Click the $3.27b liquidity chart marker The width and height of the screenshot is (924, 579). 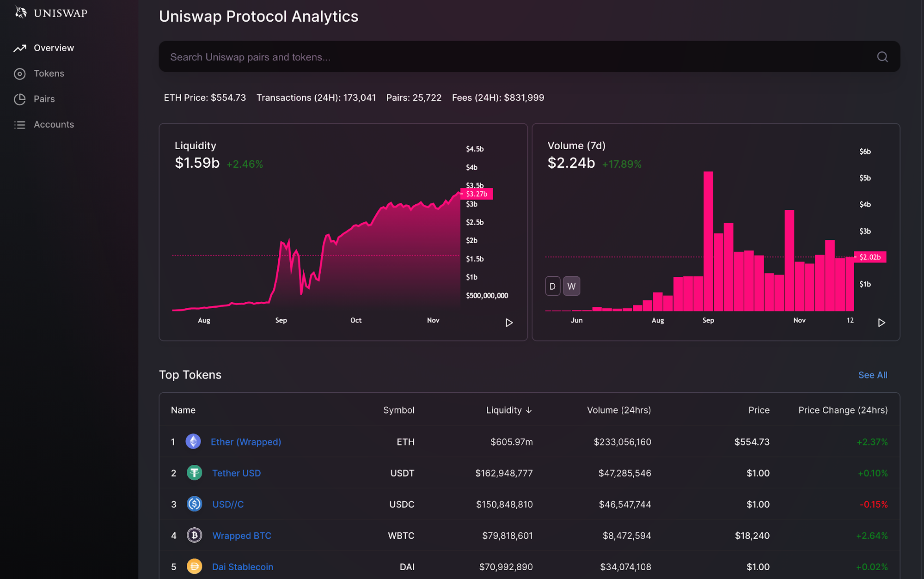pyautogui.click(x=477, y=194)
